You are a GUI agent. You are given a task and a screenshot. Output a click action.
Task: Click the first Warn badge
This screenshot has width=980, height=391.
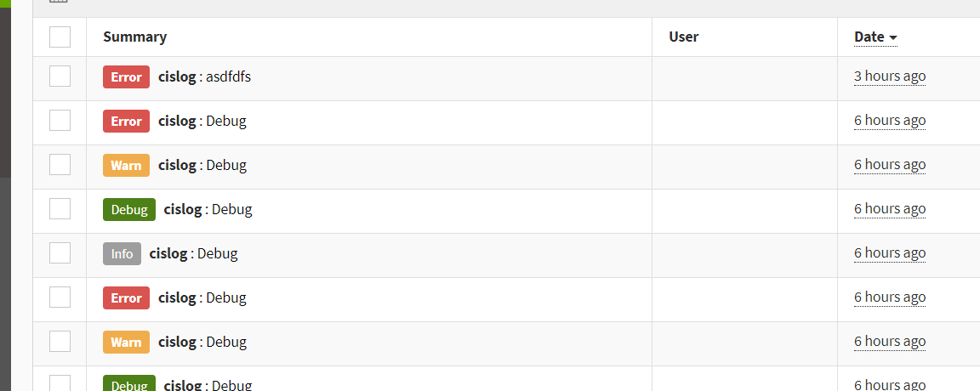(126, 166)
